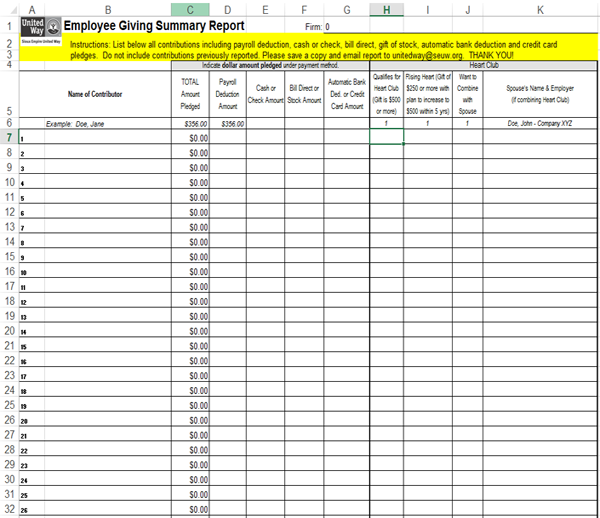Click the Want to Combine with Spouse header
Image resolution: width=600 pixels, height=518 pixels.
click(468, 94)
